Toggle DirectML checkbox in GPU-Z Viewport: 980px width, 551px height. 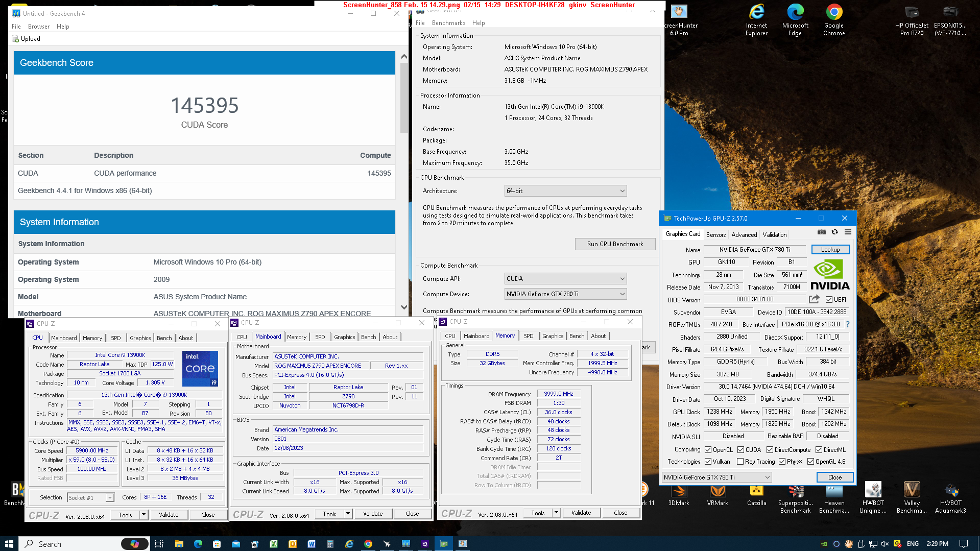click(819, 450)
